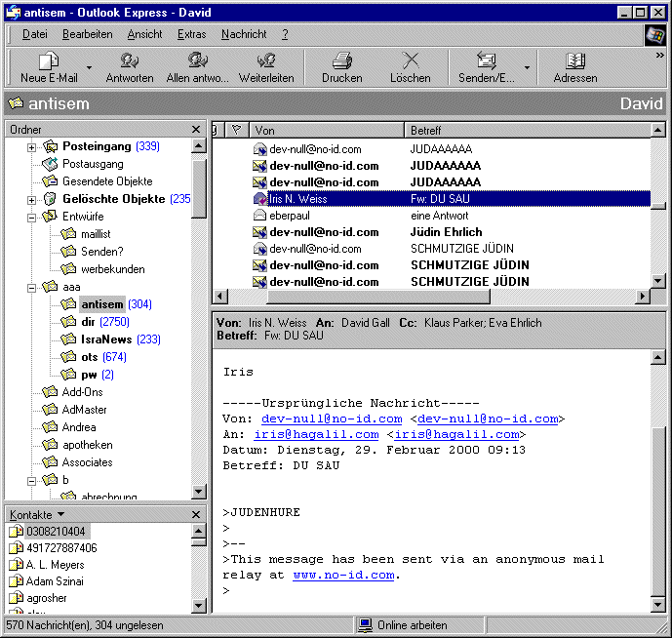Open the Kontakte dropdown menu

pos(60,514)
